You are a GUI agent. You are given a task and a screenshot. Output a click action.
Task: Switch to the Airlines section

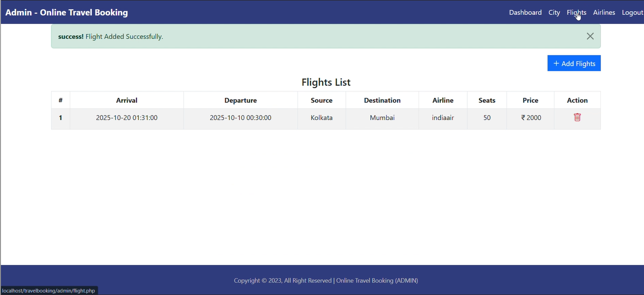604,12
